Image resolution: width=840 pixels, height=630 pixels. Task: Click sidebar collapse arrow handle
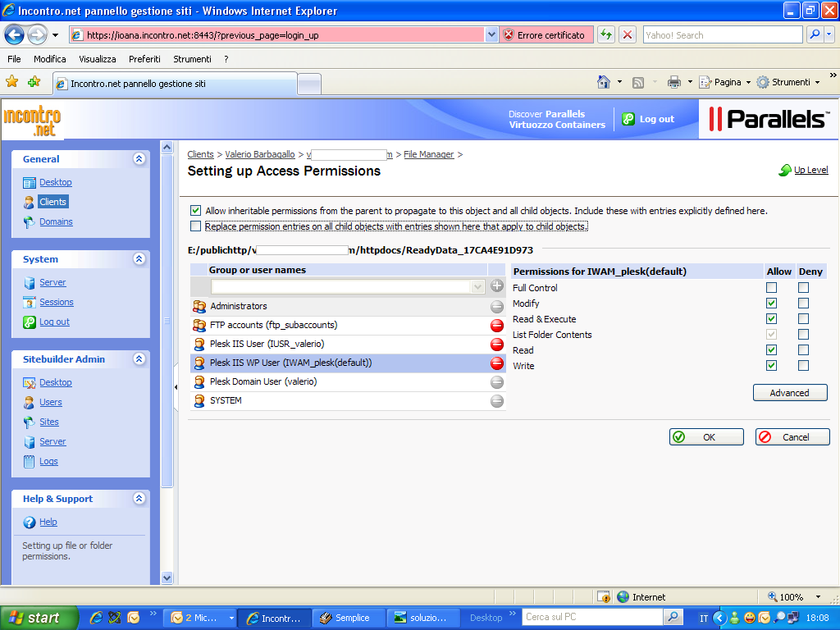[x=176, y=387]
